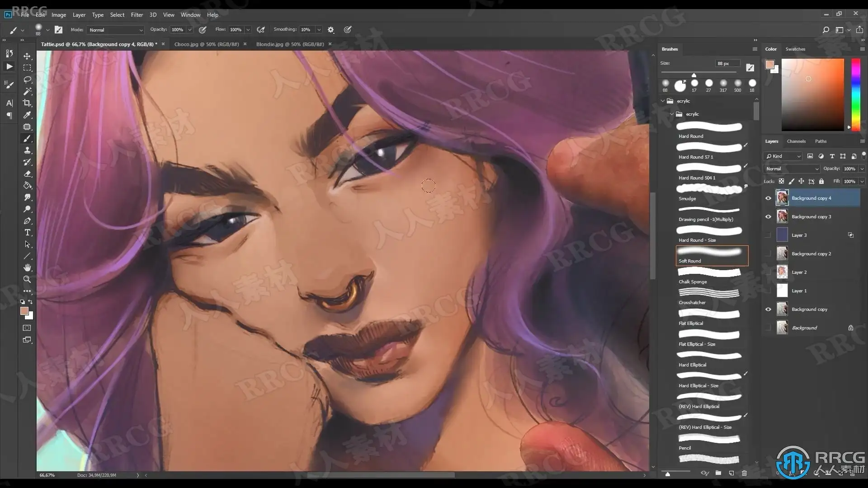Select the Pen tool

(27, 221)
